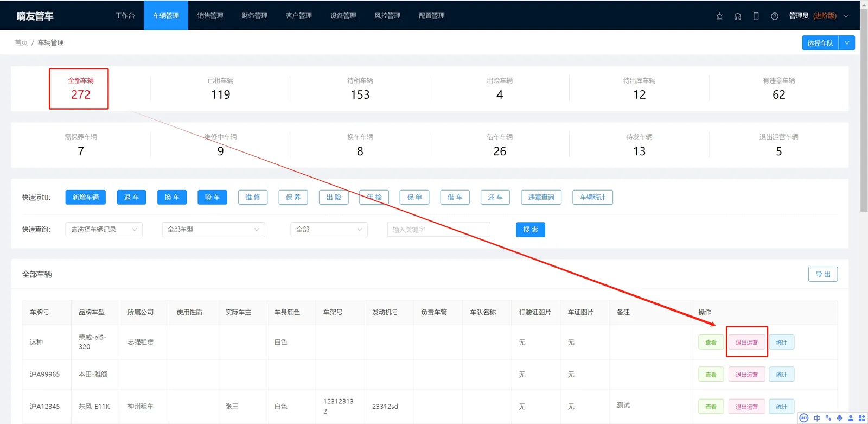Open the alarm notifications icon
This screenshot has height=424, width=868.
tap(719, 16)
